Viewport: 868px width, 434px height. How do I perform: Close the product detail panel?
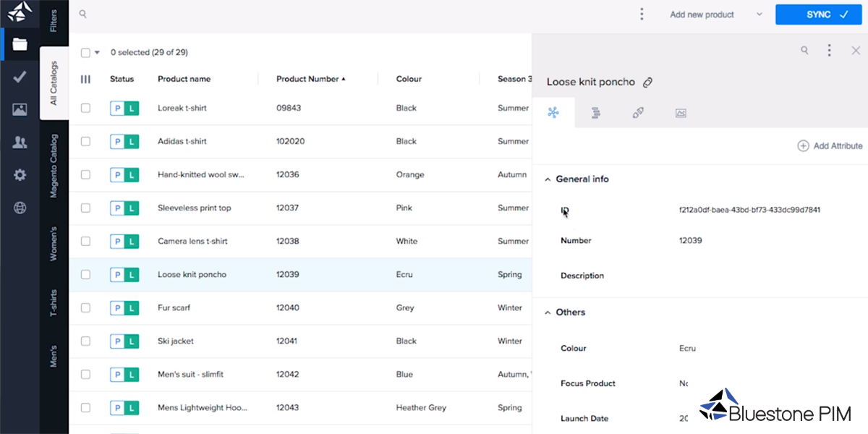pos(856,51)
